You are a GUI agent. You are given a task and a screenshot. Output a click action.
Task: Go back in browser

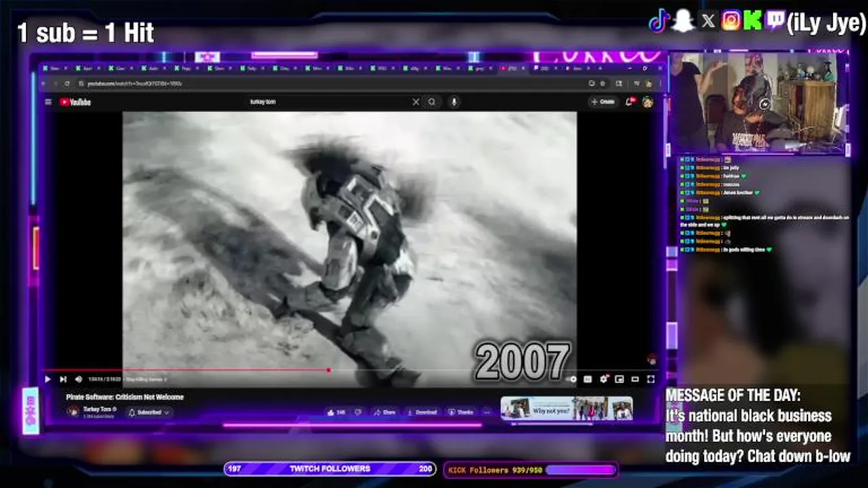tap(44, 83)
